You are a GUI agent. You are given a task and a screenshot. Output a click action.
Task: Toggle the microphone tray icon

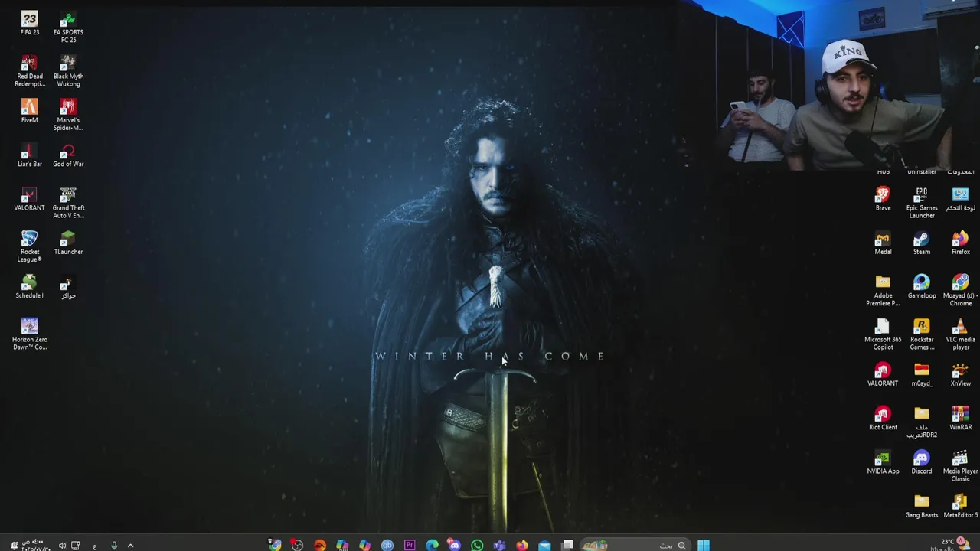(114, 546)
